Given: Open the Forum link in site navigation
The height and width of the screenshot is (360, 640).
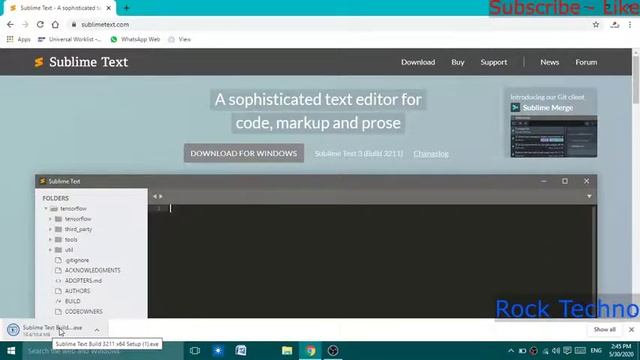Looking at the screenshot, I should [586, 62].
